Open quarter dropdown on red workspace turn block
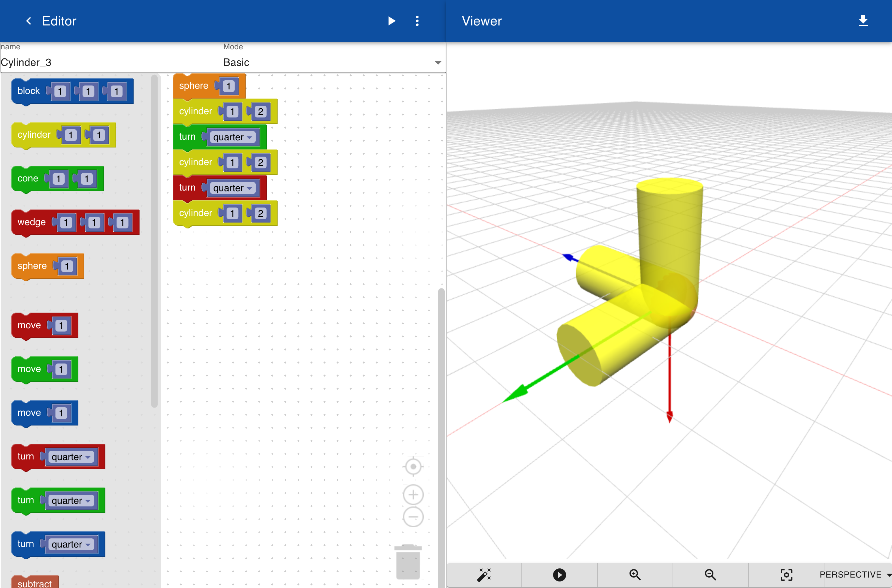Screen dimensions: 892x588 coord(233,188)
